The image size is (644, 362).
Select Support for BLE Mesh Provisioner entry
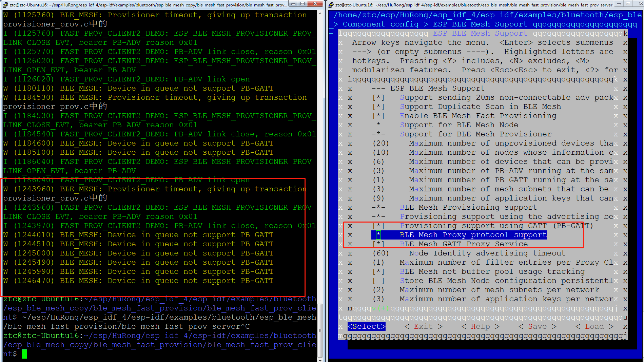(462, 134)
